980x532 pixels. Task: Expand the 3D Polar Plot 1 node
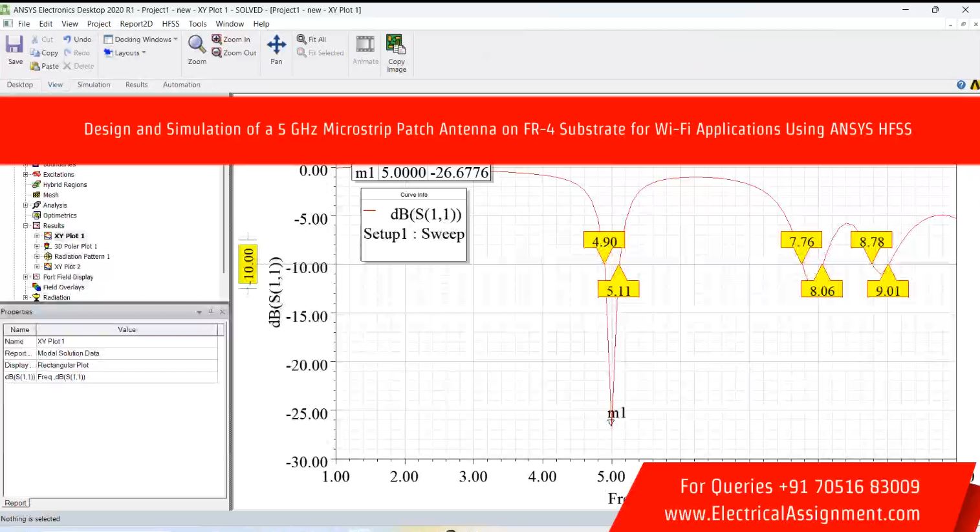(37, 247)
